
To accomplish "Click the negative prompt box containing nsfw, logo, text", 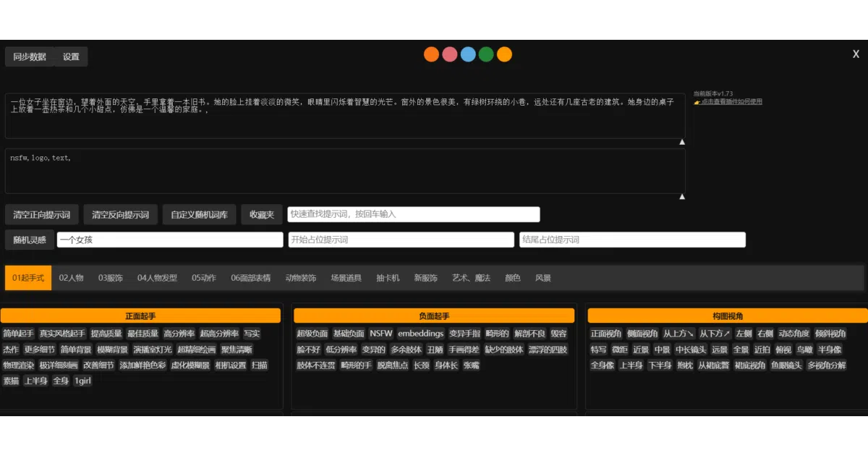I will 345,172.
